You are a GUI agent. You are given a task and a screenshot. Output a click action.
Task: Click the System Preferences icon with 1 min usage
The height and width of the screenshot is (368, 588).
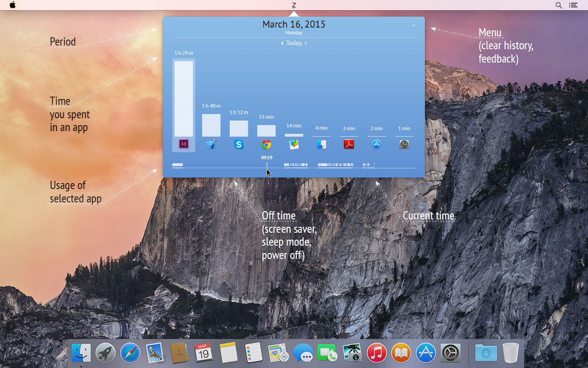(x=404, y=144)
